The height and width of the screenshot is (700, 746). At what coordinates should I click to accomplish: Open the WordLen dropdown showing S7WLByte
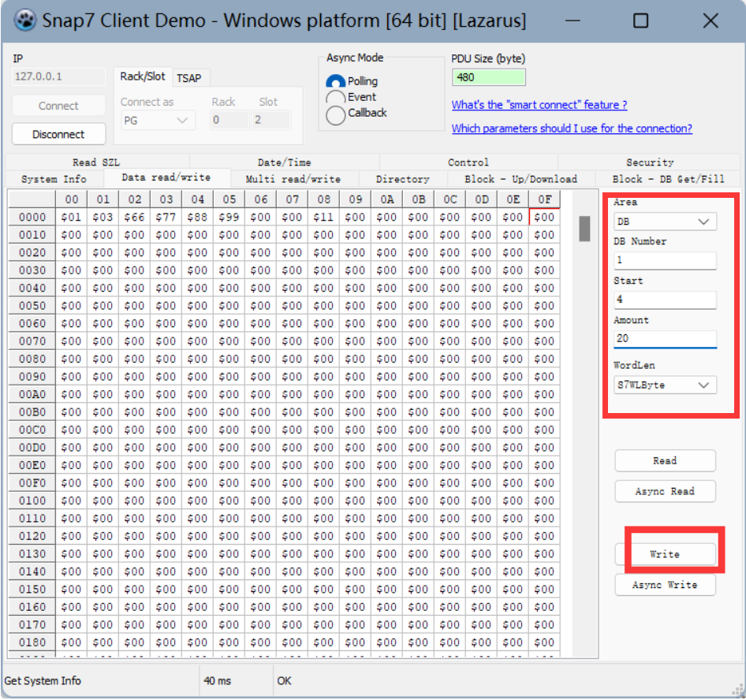click(x=665, y=385)
